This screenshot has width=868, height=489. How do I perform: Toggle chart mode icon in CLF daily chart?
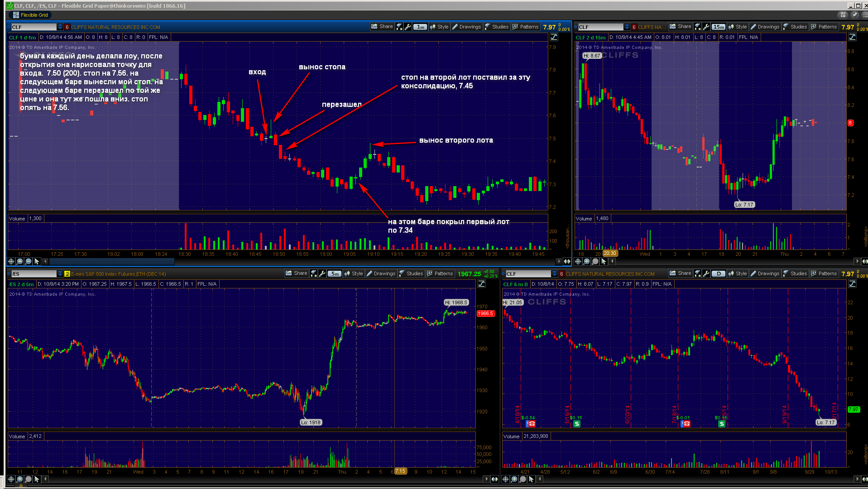tap(852, 284)
